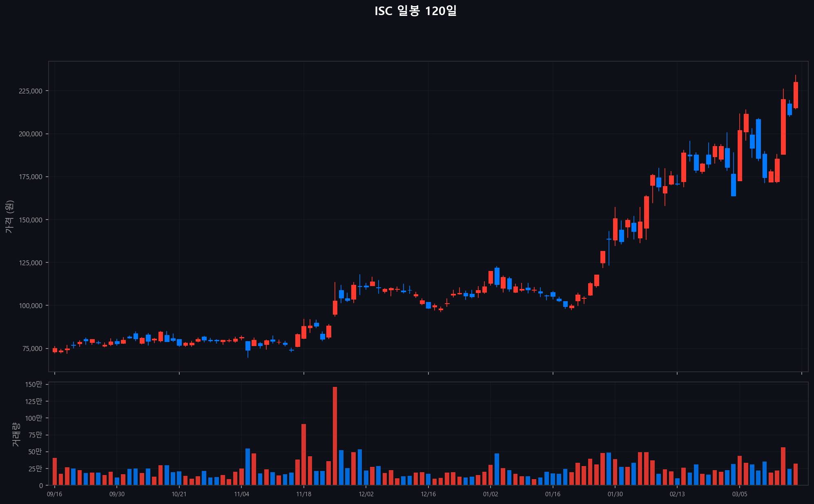Click the 09/16 date label
This screenshot has height=504, width=814.
pos(54,494)
